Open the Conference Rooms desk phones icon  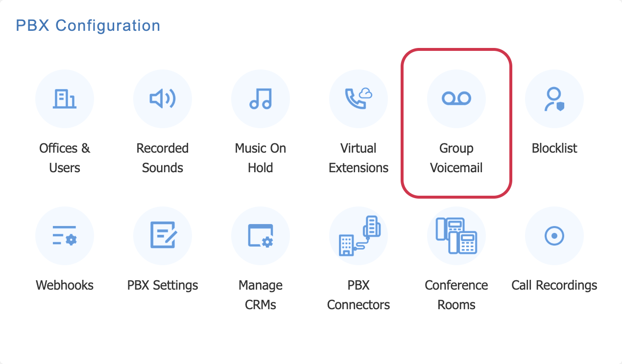pos(456,236)
